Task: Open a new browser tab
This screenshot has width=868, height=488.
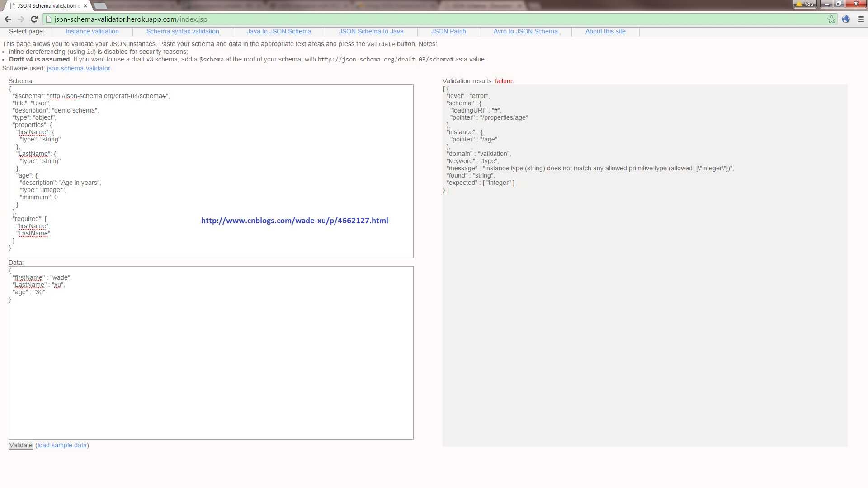Action: (100, 6)
